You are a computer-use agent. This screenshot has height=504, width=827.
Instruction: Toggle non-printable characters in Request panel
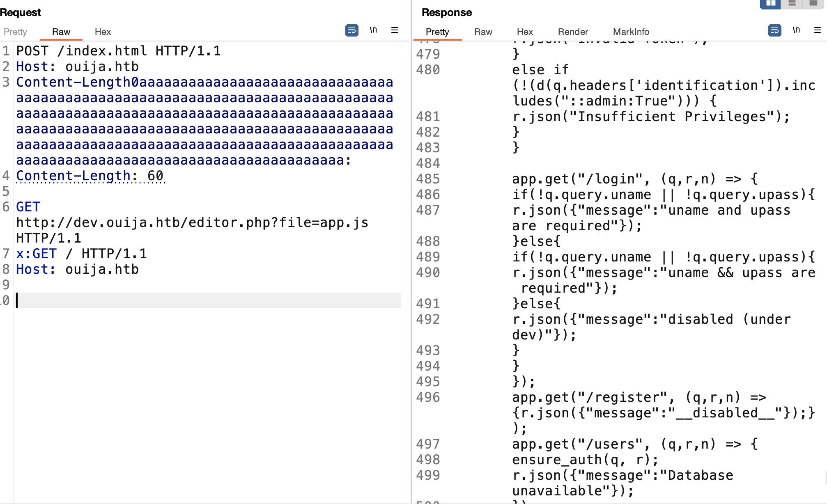[373, 30]
